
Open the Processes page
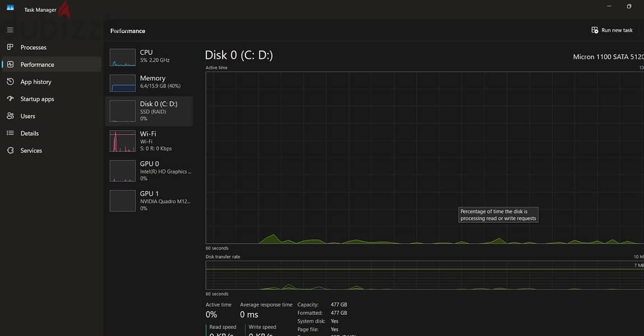[52, 47]
